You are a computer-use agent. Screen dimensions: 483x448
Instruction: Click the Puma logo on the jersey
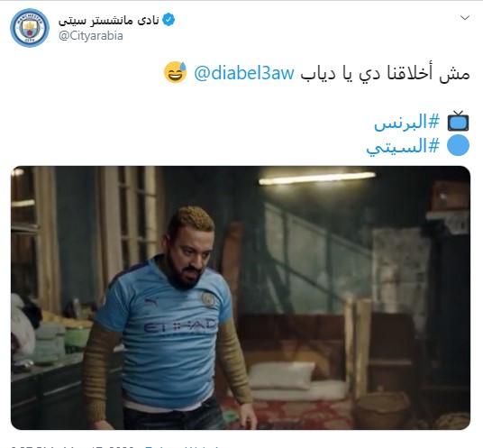point(151,301)
